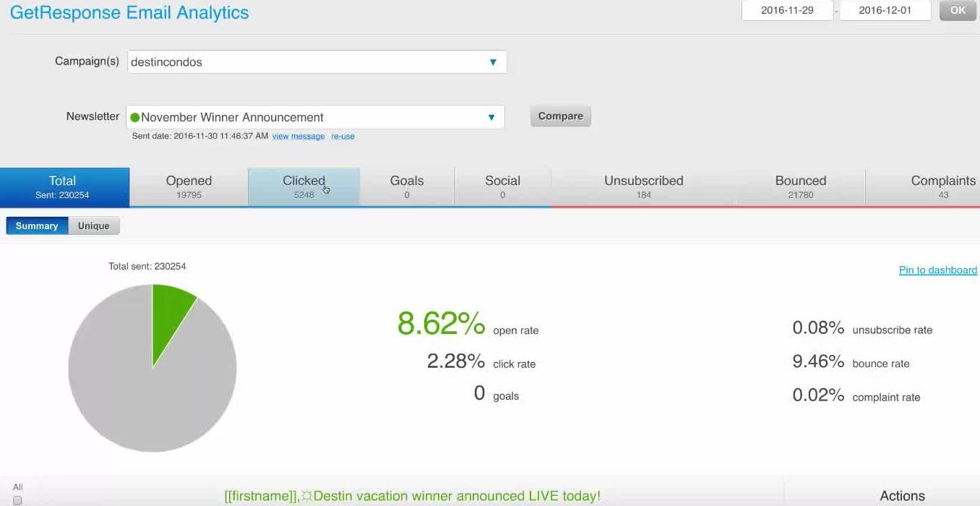Viewport: 980px width, 506px height.
Task: Click the GetResponse Email Analytics title
Action: click(129, 12)
